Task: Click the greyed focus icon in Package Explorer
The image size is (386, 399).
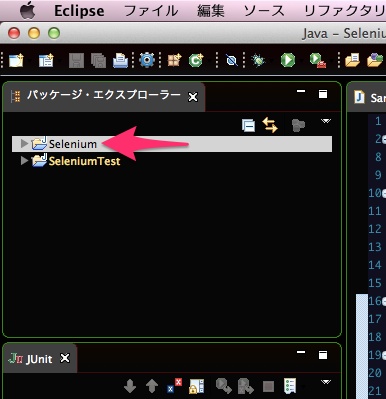Action: pos(298,125)
